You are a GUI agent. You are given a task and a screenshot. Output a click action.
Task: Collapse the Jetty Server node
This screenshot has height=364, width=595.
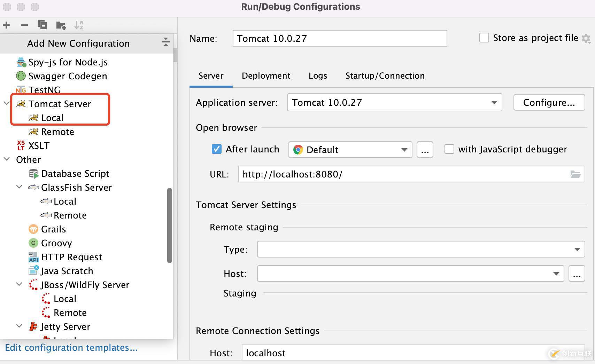point(20,326)
